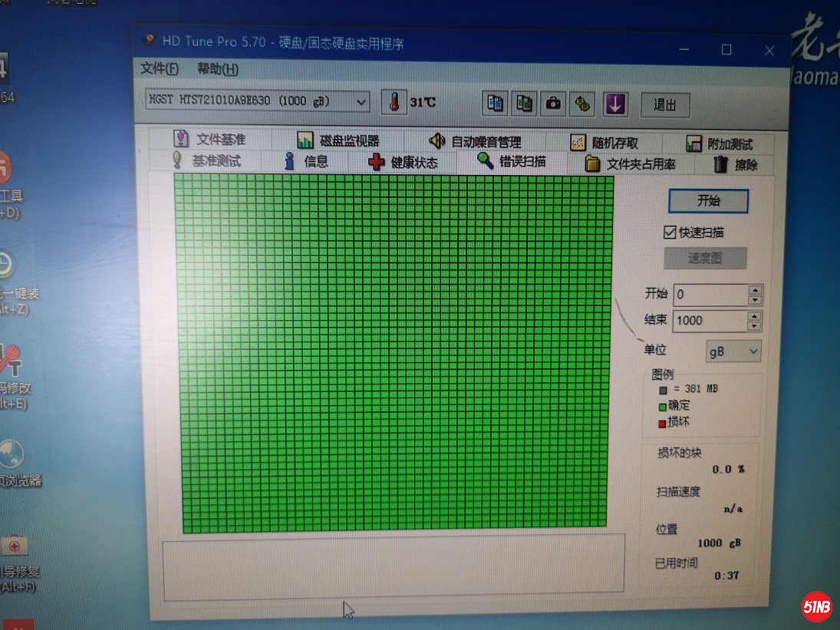This screenshot has height=630, width=840.
Task: Close the HD Tune Pro window
Action: (769, 51)
